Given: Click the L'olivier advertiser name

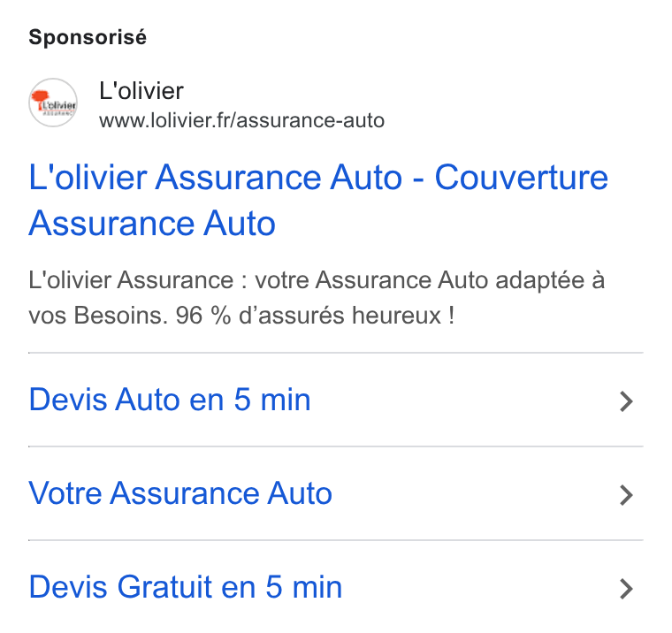Looking at the screenshot, I should coord(141,91).
